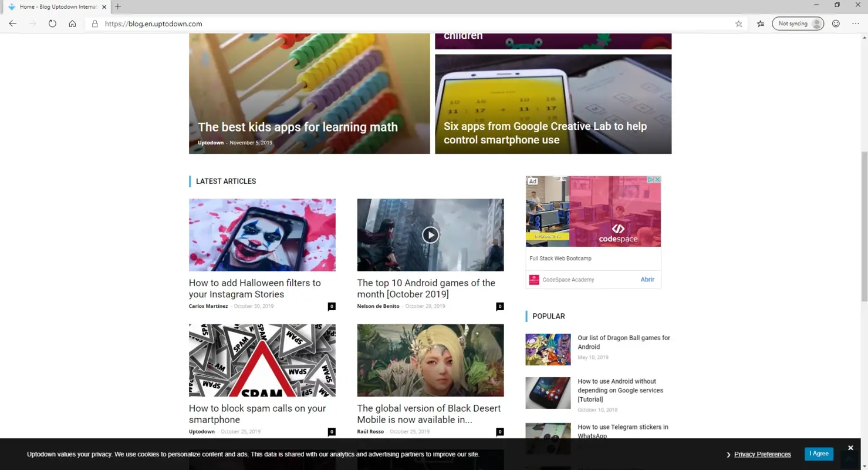Image resolution: width=868 pixels, height=470 pixels.
Task: Open a new browser tab with the plus
Action: pyautogui.click(x=117, y=6)
